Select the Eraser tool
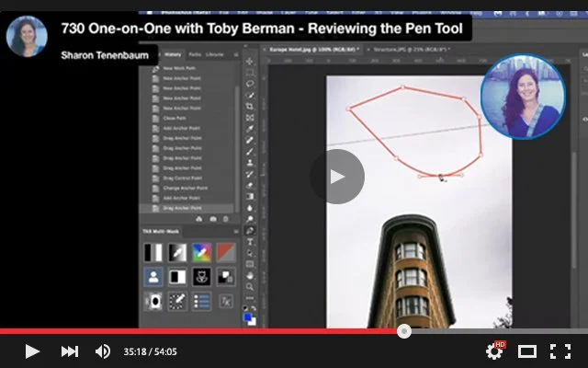 tap(250, 185)
